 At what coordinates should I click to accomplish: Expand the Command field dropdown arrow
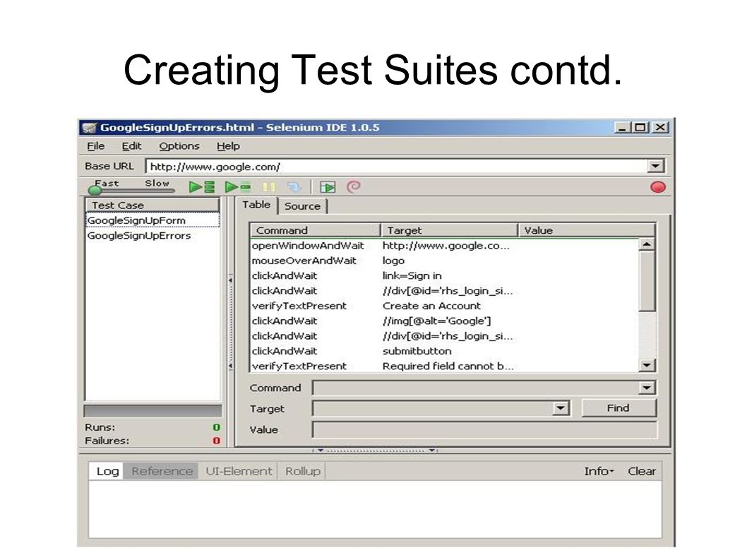coord(647,388)
